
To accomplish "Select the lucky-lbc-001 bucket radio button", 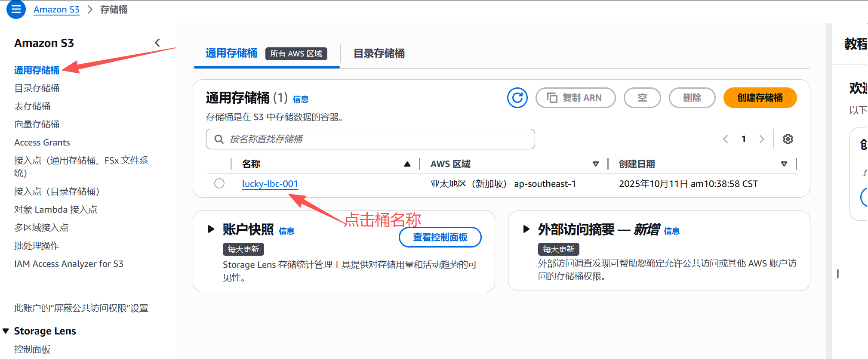I will tap(219, 183).
